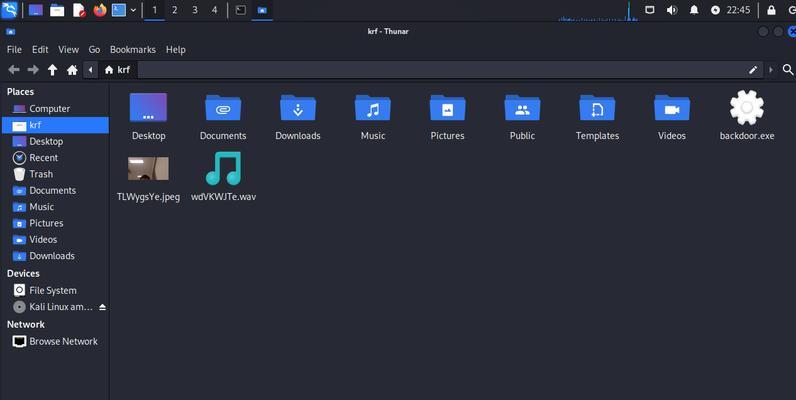796x400 pixels.
Task: Switch to workspace 2
Action: pos(175,10)
